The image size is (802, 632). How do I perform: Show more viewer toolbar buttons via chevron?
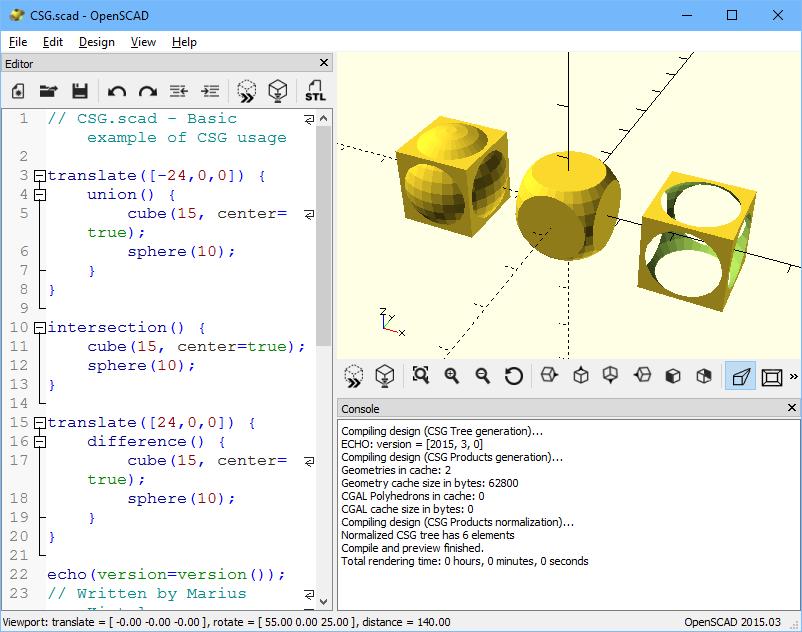pyautogui.click(x=794, y=376)
